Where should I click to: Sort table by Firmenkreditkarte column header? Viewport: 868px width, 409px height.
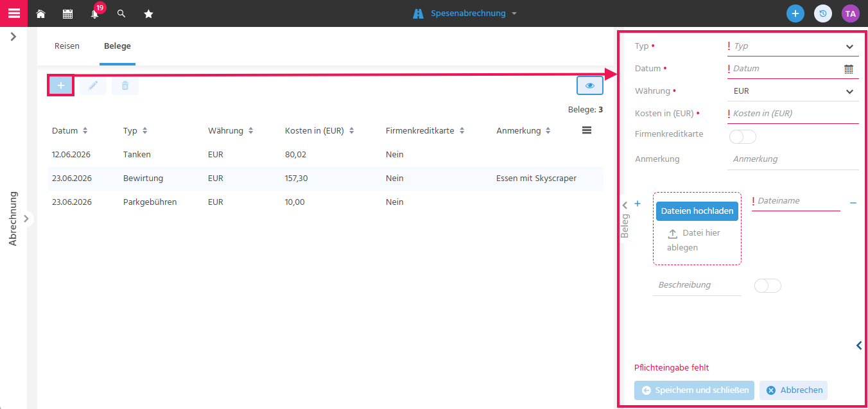[x=425, y=130]
